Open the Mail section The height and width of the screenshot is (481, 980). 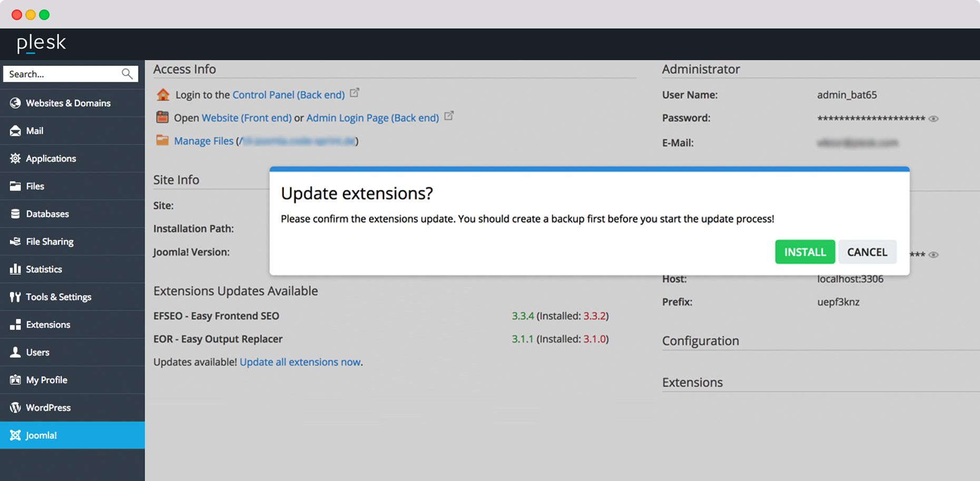(x=72, y=131)
